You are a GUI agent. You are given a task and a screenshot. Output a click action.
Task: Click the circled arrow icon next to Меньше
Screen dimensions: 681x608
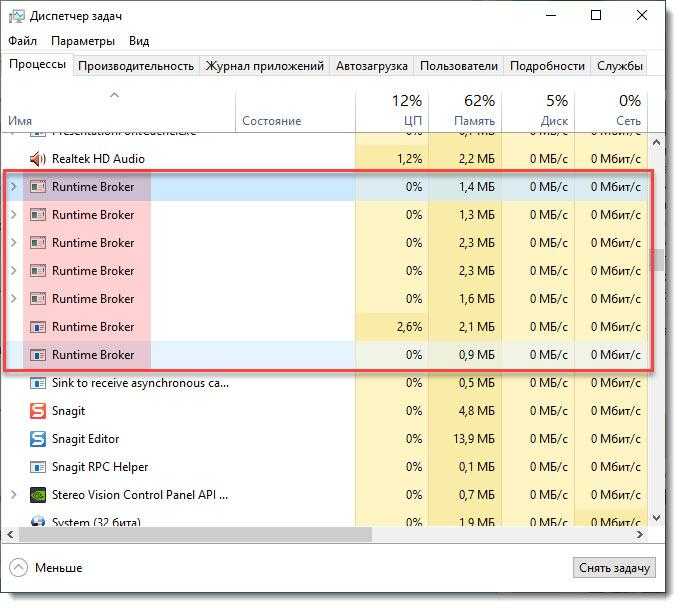[x=18, y=568]
